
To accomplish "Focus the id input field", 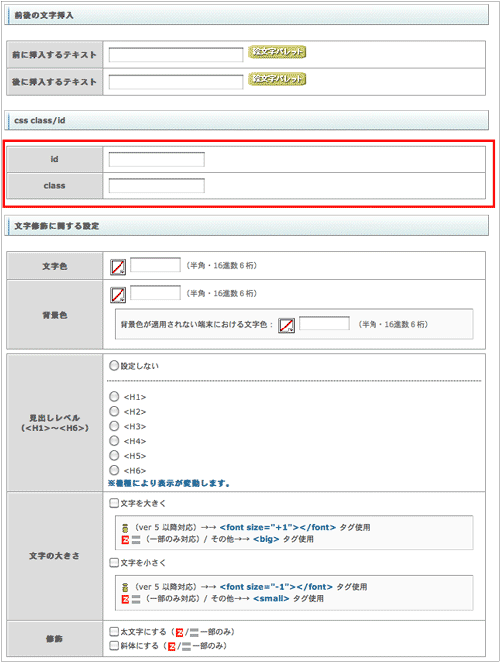I will [x=157, y=159].
